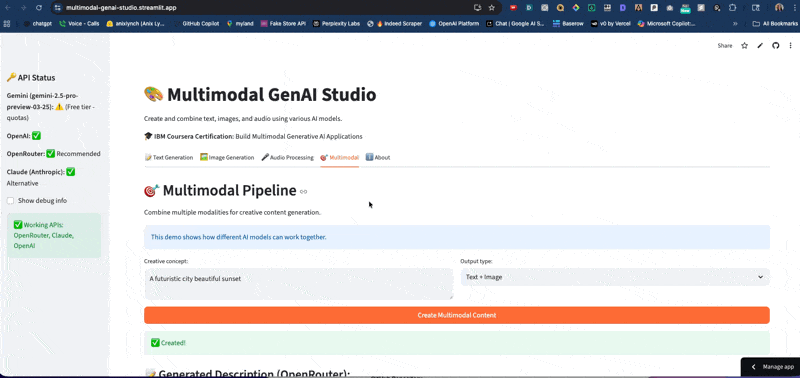
Task: Toggle the Show debug info checkbox
Action: pos(10,200)
